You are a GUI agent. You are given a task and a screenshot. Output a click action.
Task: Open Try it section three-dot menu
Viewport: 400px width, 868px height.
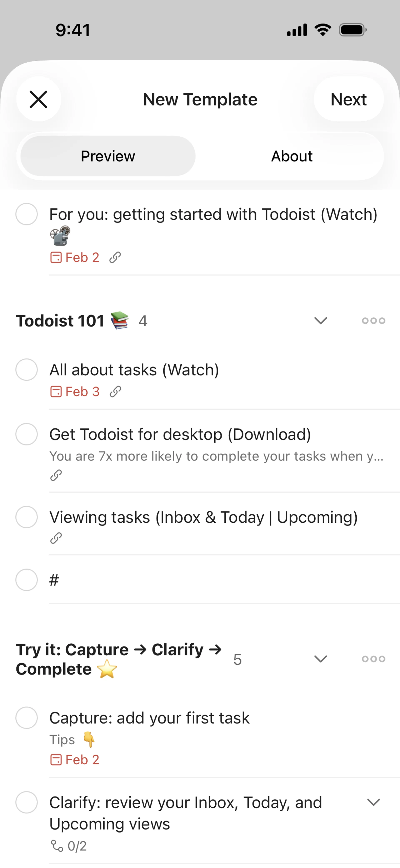coord(373,659)
